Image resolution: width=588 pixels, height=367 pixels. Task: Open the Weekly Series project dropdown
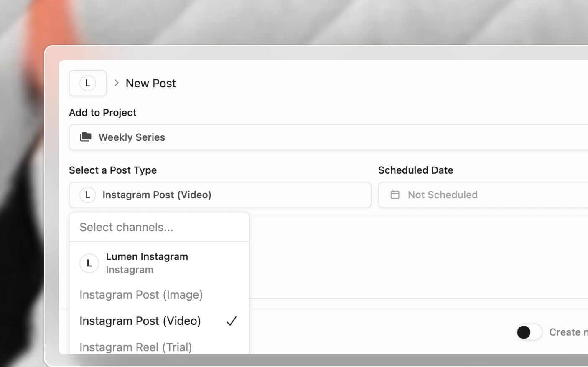(x=328, y=137)
